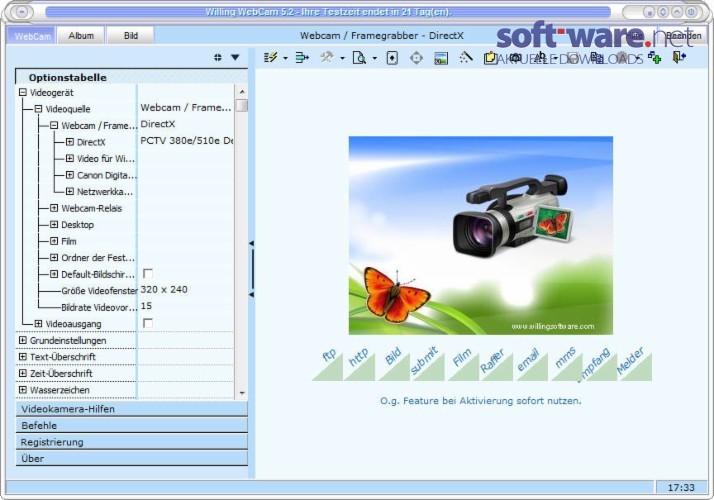Image resolution: width=714 pixels, height=500 pixels.
Task: Switch to the Album tab
Action: [81, 36]
